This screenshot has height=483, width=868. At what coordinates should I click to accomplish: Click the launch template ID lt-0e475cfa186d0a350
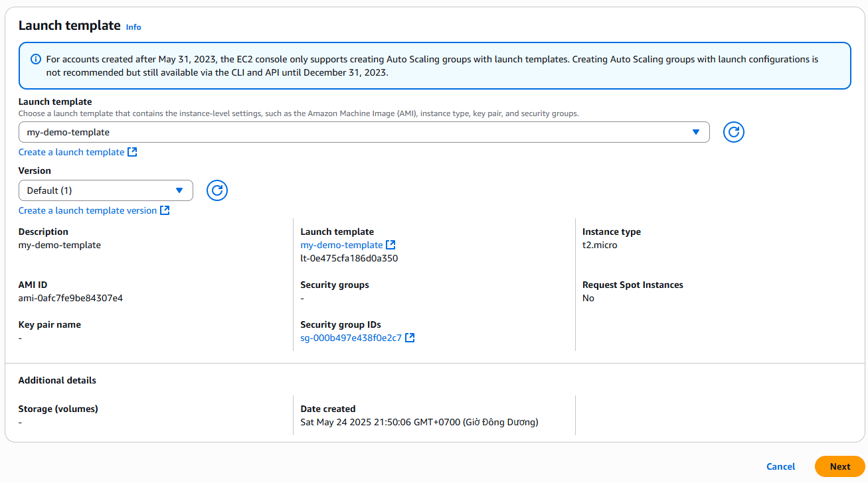point(349,258)
